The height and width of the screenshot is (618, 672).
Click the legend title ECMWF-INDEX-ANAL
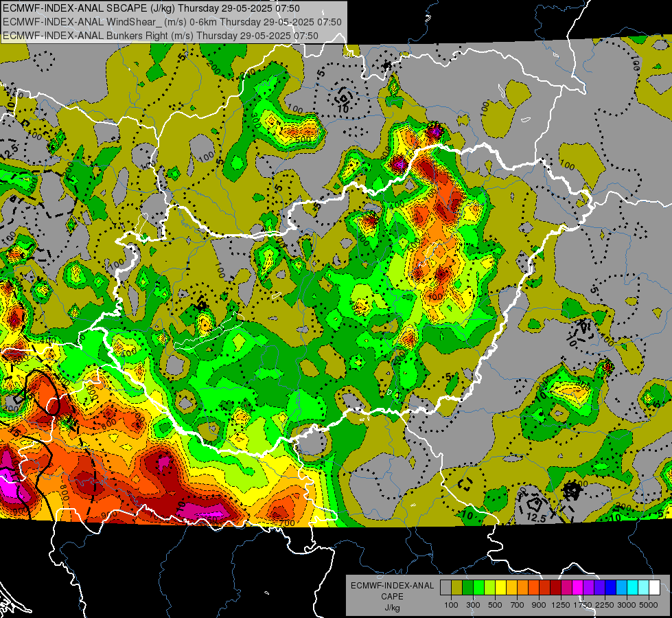point(392,586)
